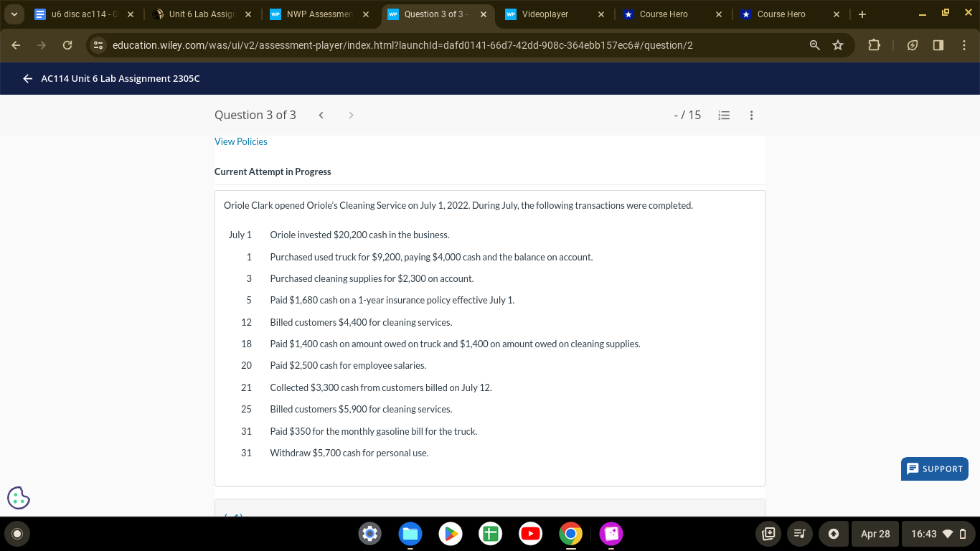980x551 pixels.
Task: Select the Paid $1,680 insurance policy line
Action: 392,300
